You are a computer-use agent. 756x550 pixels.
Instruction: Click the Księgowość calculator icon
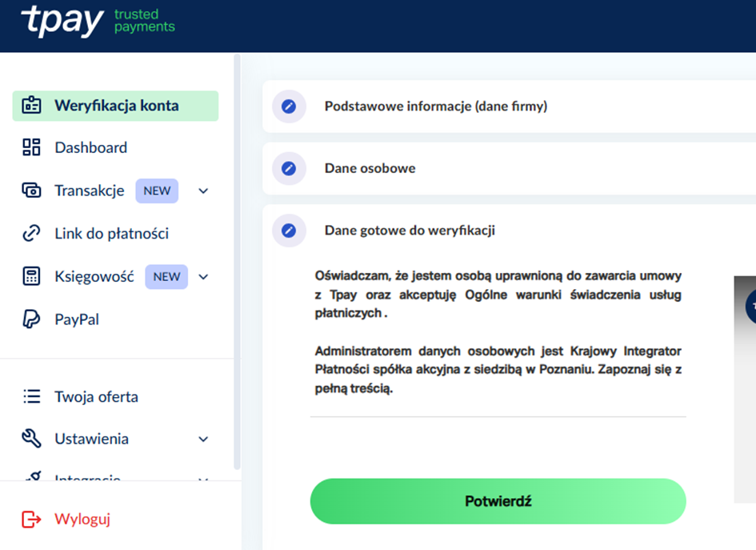click(31, 276)
